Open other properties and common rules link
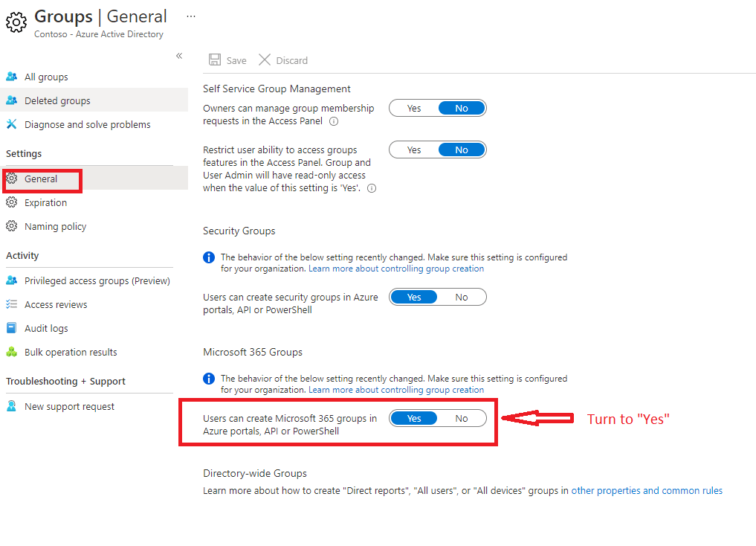This screenshot has width=756, height=546. pos(647,490)
